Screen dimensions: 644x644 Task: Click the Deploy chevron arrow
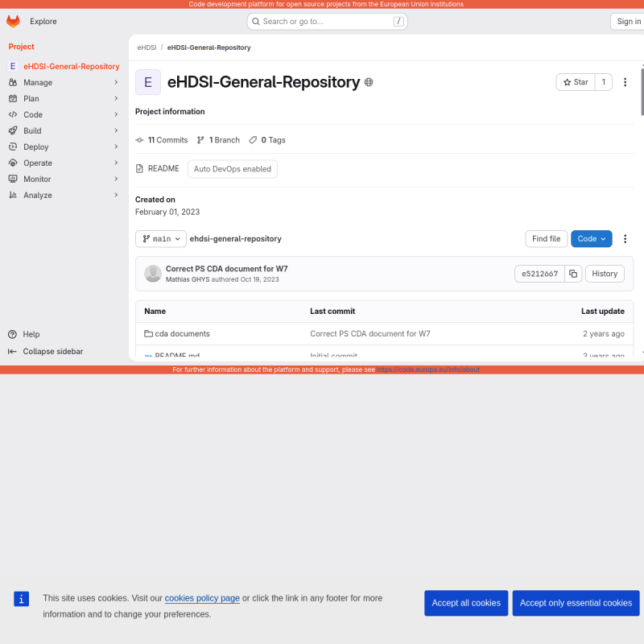click(x=116, y=147)
